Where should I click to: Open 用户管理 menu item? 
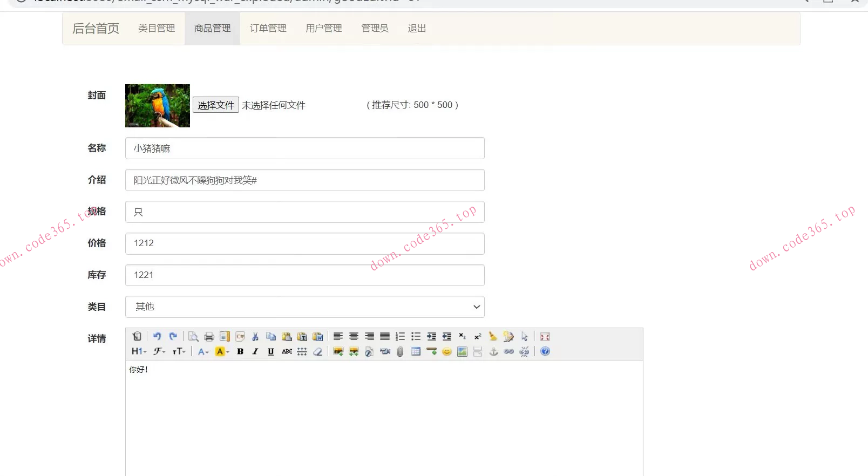point(324,28)
